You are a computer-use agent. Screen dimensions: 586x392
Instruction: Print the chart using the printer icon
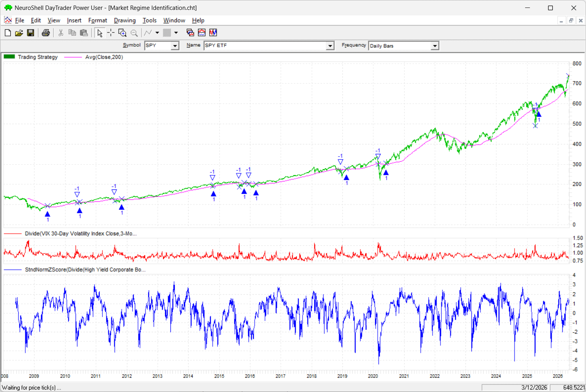[46, 33]
